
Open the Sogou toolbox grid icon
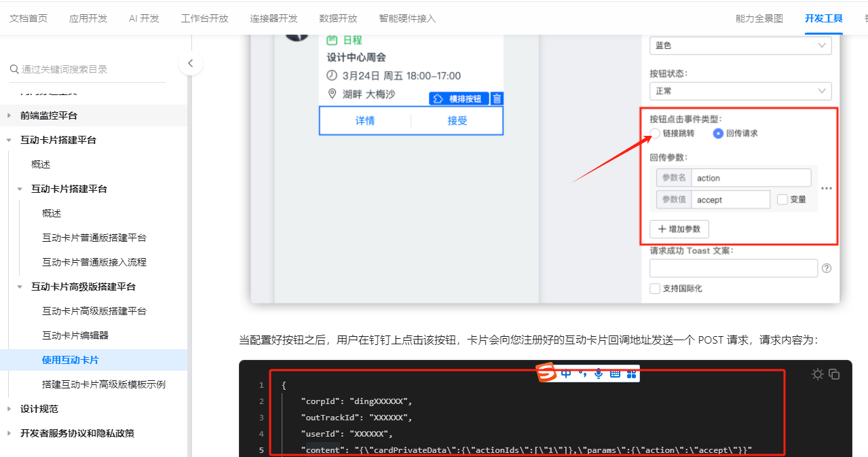click(631, 373)
